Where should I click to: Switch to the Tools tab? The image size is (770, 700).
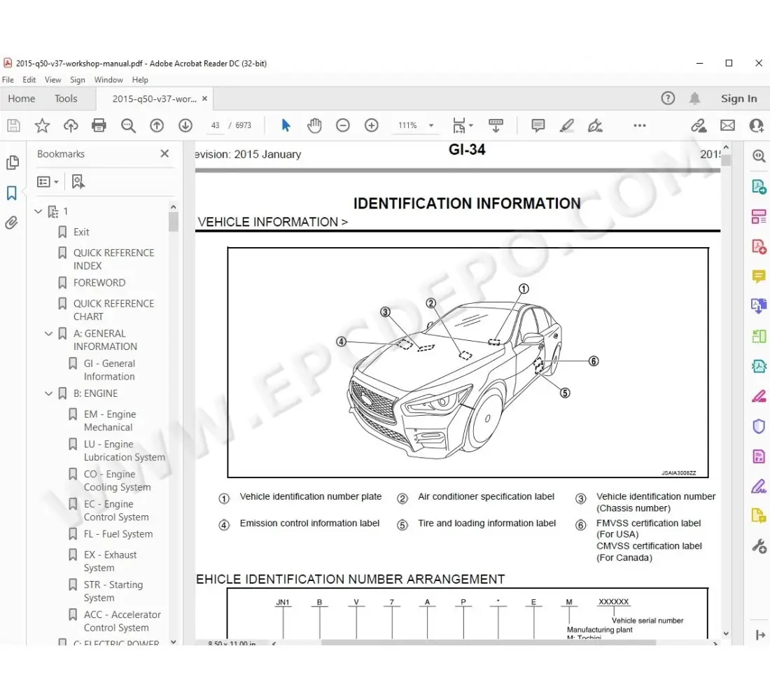(66, 98)
